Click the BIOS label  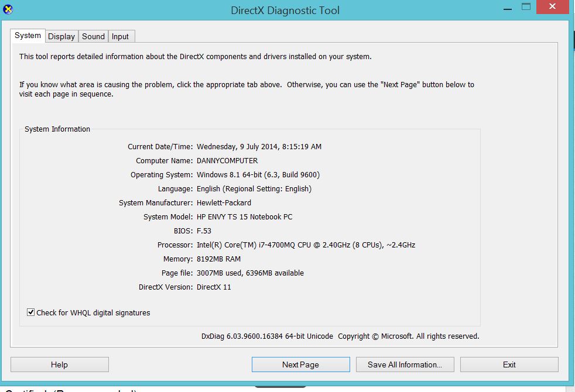pyautogui.click(x=183, y=231)
